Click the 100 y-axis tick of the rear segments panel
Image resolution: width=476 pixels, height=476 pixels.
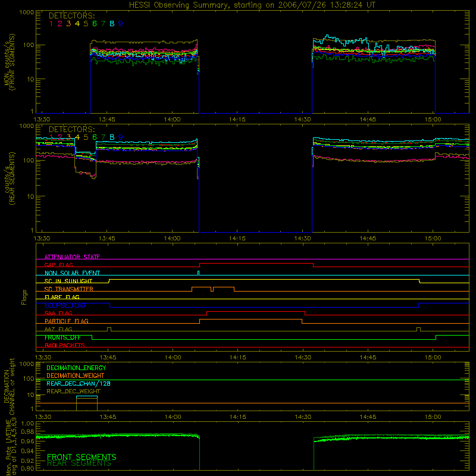pos(29,160)
